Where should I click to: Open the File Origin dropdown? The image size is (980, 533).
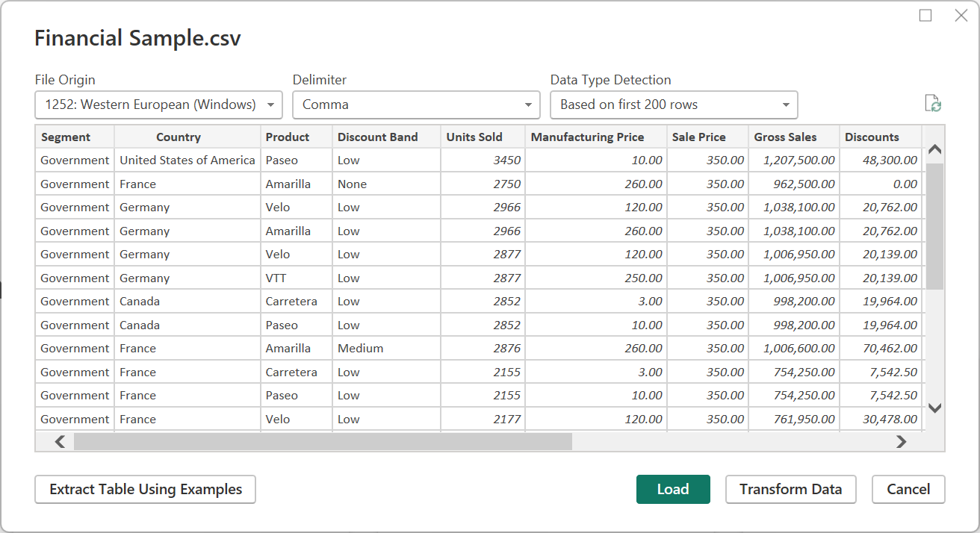point(158,105)
